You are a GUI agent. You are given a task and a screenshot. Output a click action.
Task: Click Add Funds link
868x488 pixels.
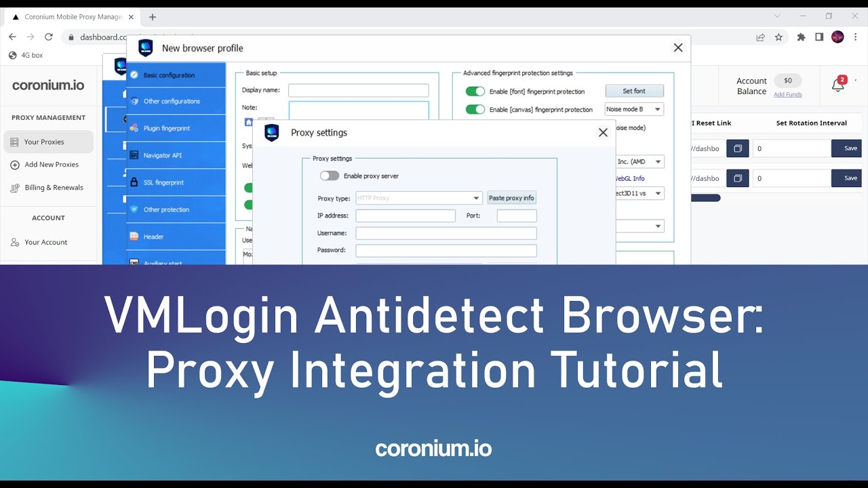[788, 95]
